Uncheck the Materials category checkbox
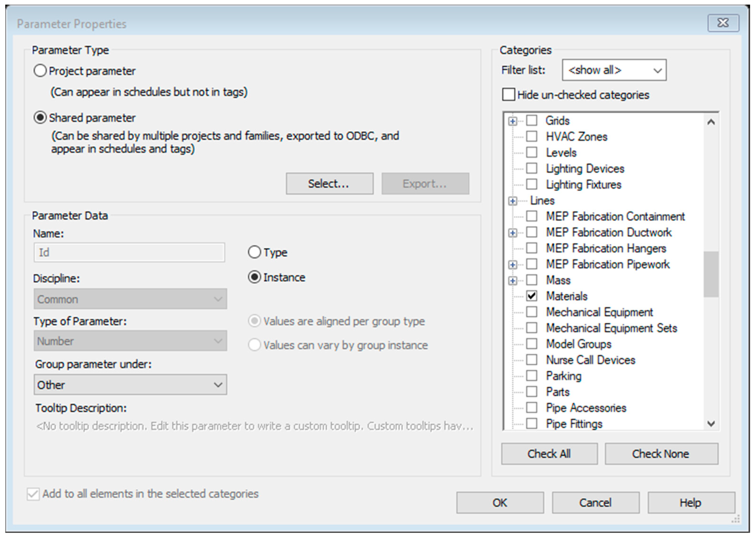 click(x=532, y=296)
